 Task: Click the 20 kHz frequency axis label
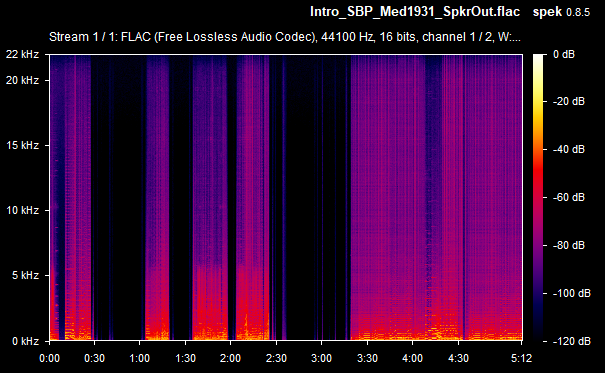(22, 80)
